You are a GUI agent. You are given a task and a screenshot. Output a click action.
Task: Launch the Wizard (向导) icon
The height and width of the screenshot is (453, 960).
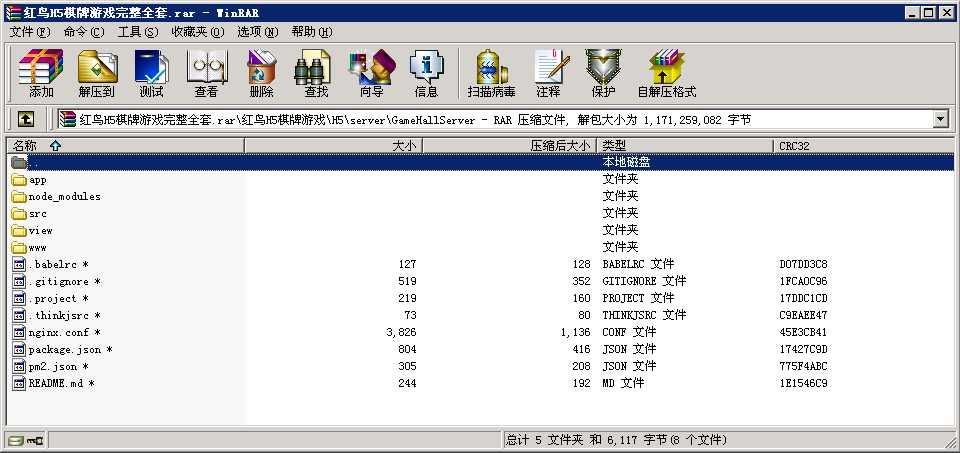tap(371, 74)
